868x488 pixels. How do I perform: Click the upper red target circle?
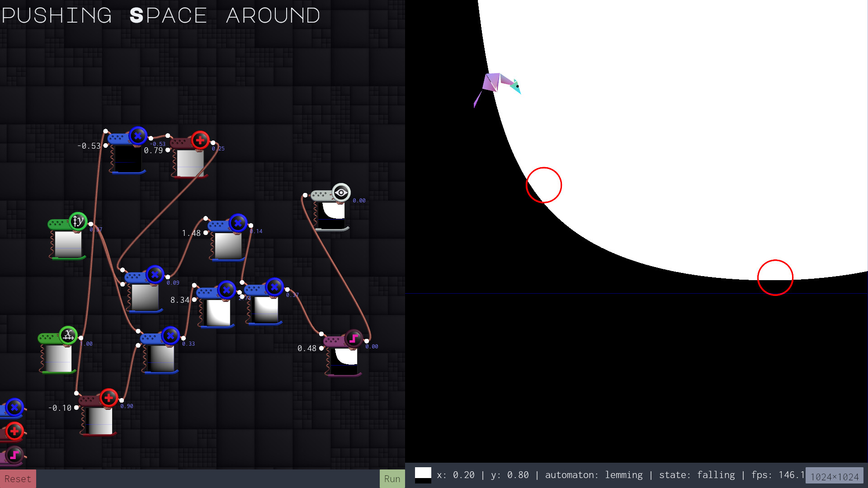tap(544, 185)
